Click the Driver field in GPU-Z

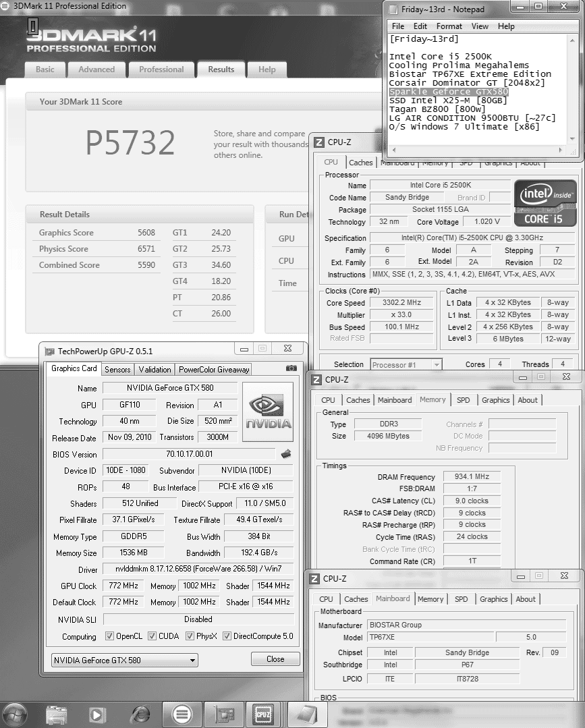198,569
